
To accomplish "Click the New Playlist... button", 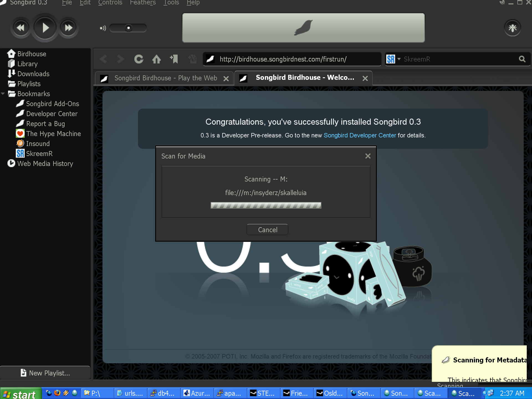I will 45,373.
